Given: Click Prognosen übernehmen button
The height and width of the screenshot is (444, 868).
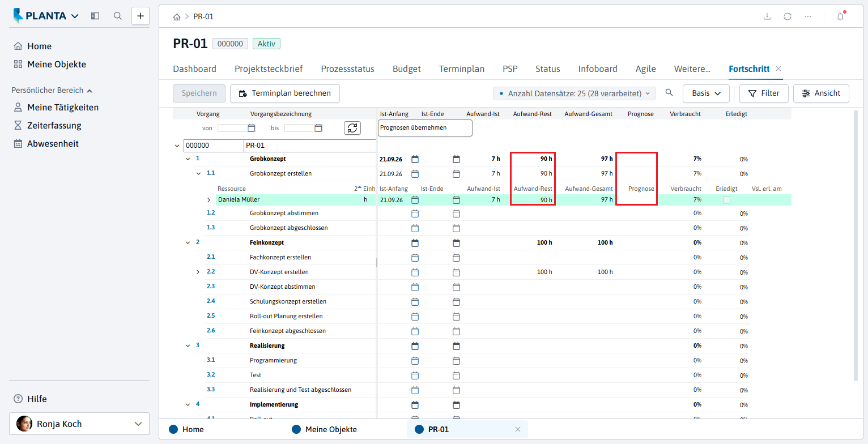Looking at the screenshot, I should [x=425, y=128].
